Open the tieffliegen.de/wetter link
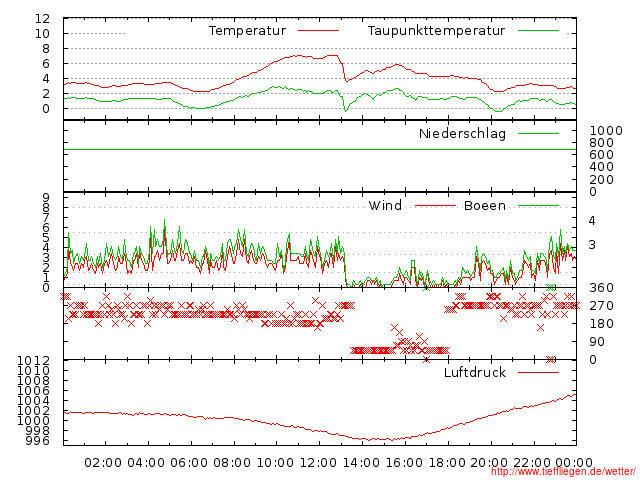 coord(563,472)
